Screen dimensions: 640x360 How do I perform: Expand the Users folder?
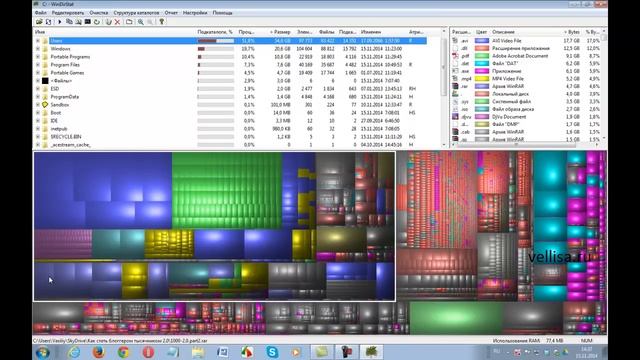tap(38, 41)
